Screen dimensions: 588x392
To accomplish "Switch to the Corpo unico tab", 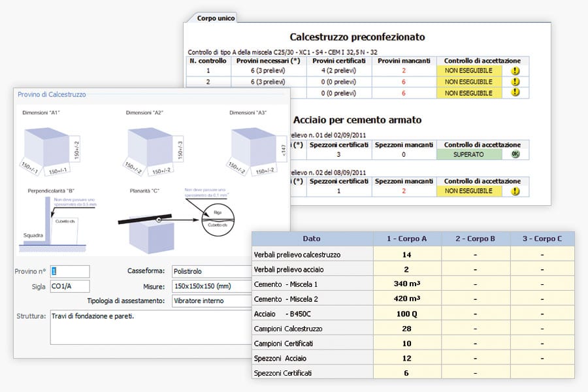I will click(216, 18).
